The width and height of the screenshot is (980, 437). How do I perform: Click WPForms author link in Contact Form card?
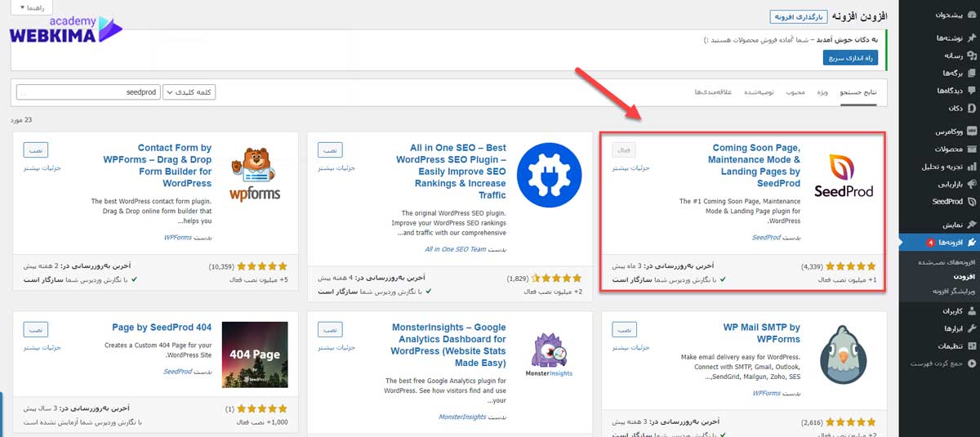pos(178,238)
